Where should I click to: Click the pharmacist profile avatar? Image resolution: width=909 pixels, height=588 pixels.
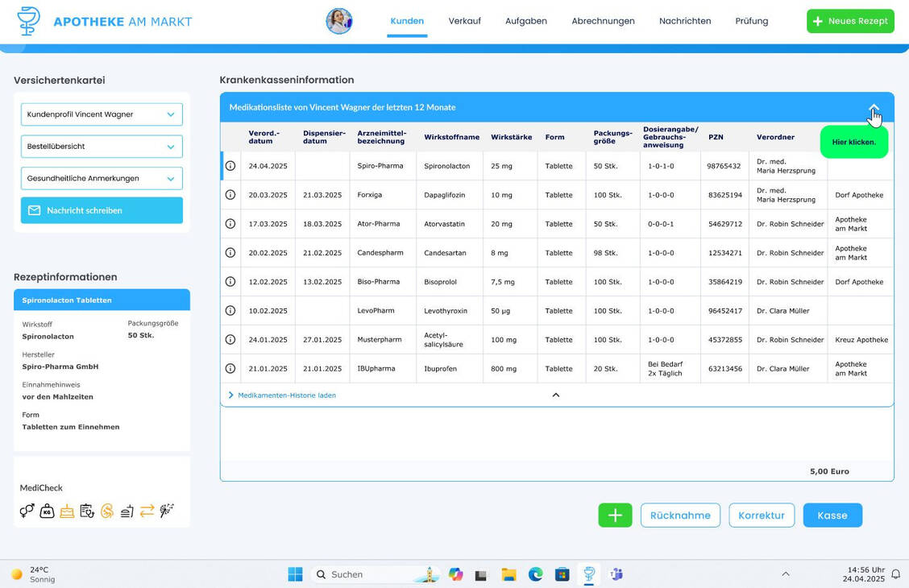click(339, 22)
